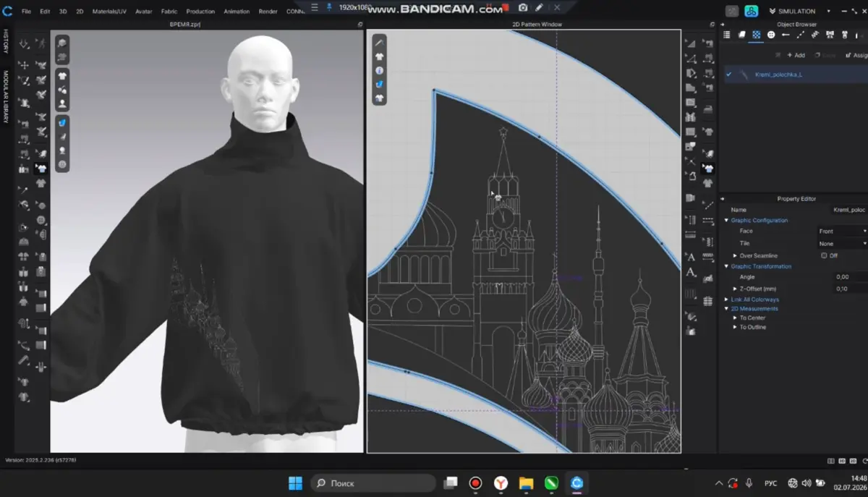The image size is (868, 497).
Task: Open the Fabric menu
Action: (169, 12)
